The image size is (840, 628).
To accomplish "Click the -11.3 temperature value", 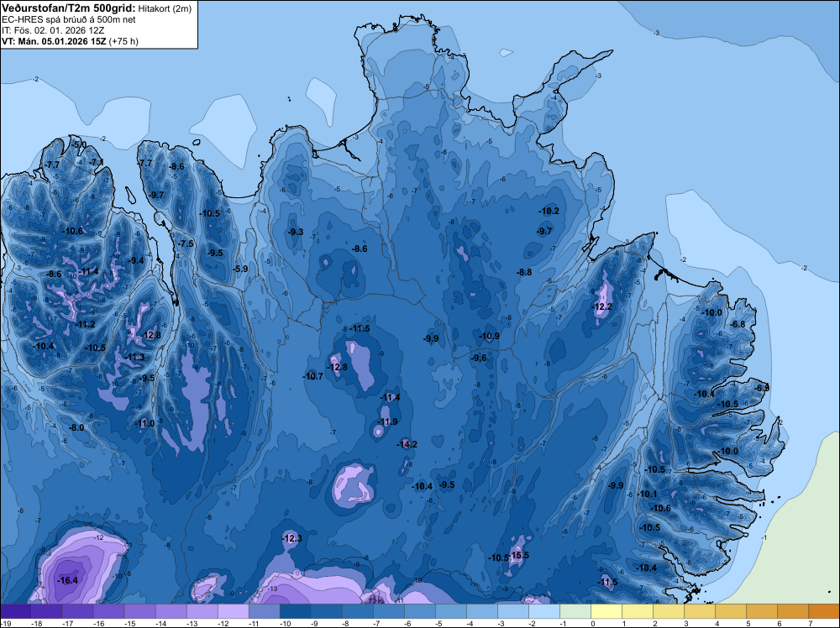I will [134, 357].
